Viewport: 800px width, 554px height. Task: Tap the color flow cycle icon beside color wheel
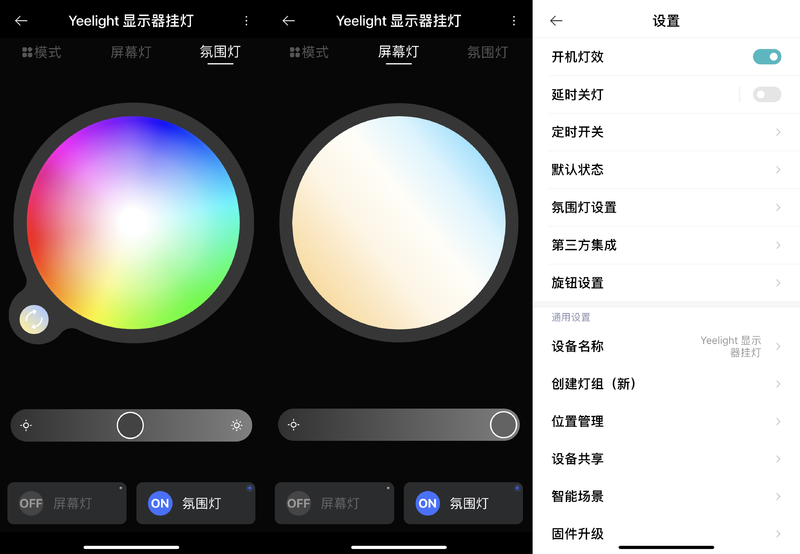[x=34, y=319]
